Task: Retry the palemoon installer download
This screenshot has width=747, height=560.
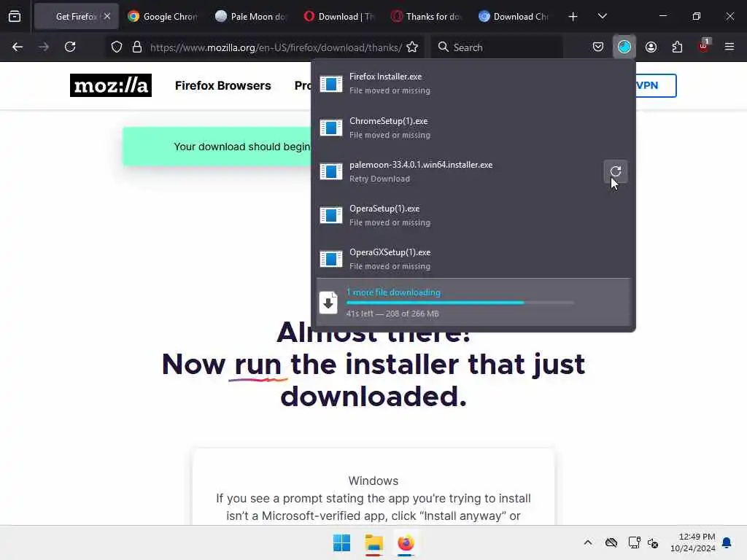Action: tap(616, 171)
